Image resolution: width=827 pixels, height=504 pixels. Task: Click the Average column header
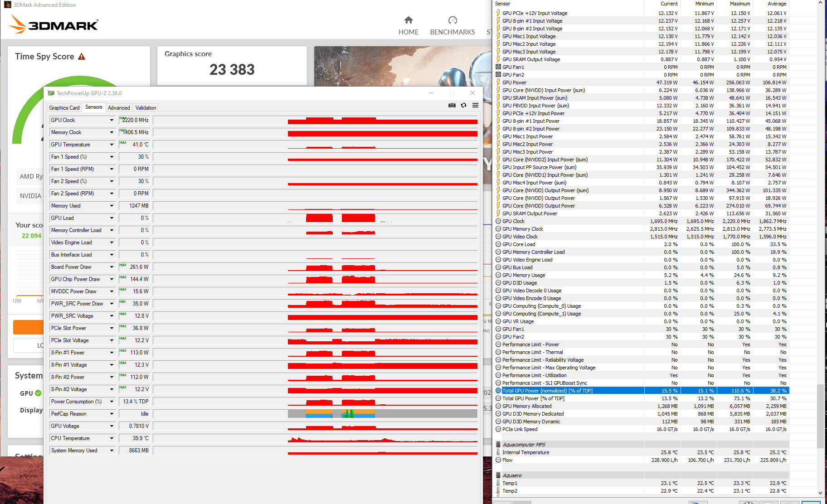[x=771, y=4]
